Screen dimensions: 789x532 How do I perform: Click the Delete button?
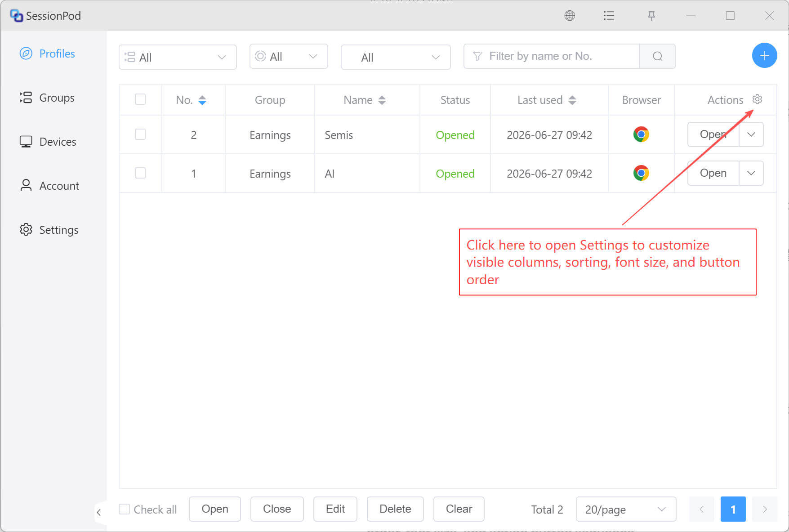[x=395, y=509]
